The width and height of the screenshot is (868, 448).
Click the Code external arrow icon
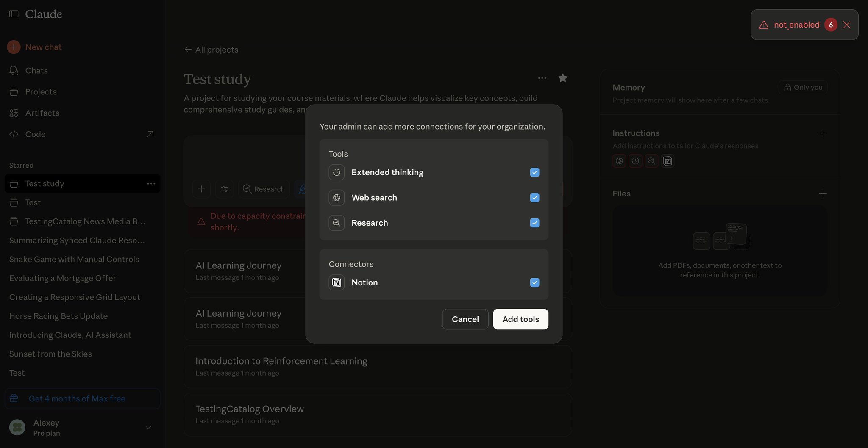click(x=150, y=134)
